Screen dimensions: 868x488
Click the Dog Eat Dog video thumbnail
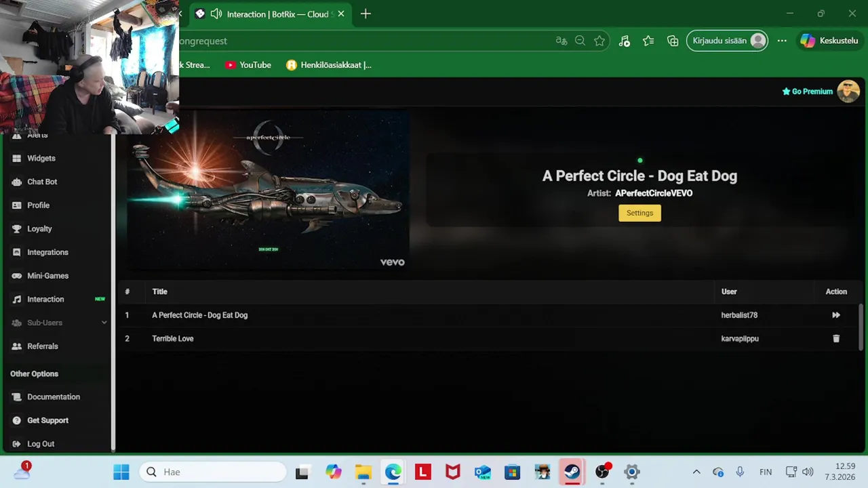[x=269, y=190]
